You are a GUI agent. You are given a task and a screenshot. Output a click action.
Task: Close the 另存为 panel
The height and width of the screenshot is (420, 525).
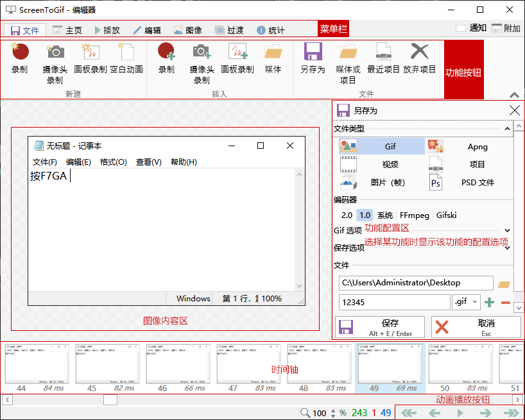tap(515, 110)
